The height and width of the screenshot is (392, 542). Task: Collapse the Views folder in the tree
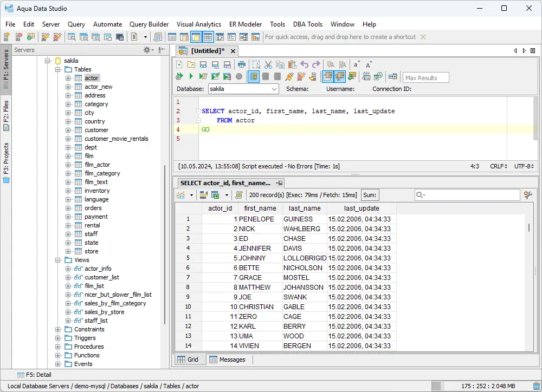click(x=57, y=259)
